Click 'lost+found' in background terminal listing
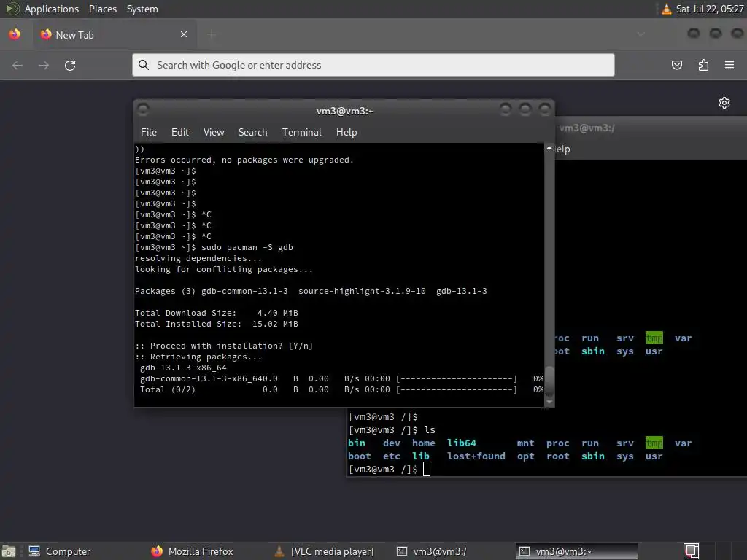 click(x=476, y=456)
